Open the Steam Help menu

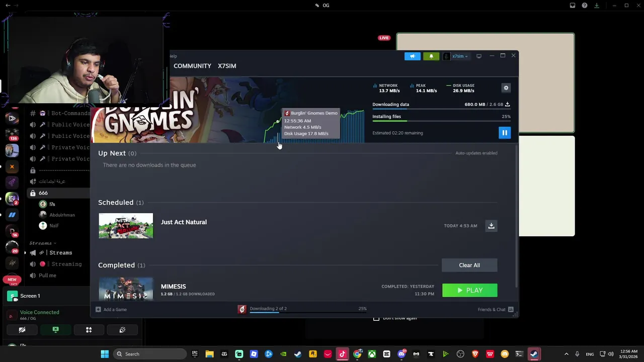[173, 56]
